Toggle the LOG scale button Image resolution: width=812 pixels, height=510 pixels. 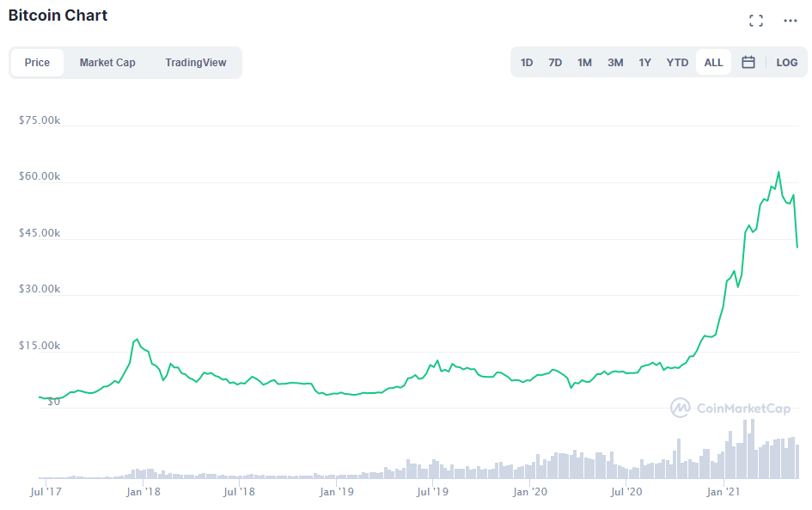(787, 62)
